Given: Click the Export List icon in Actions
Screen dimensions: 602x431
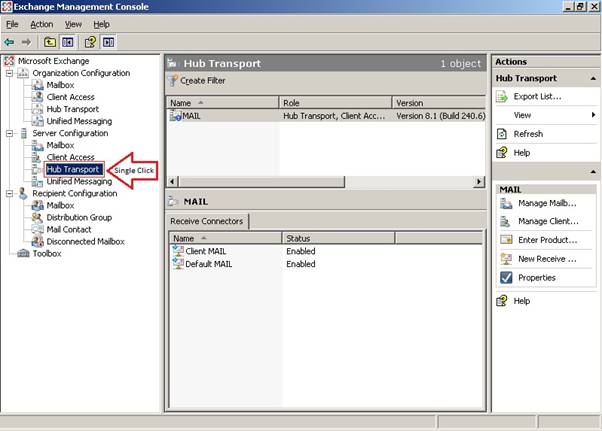Looking at the screenshot, I should pyautogui.click(x=504, y=97).
